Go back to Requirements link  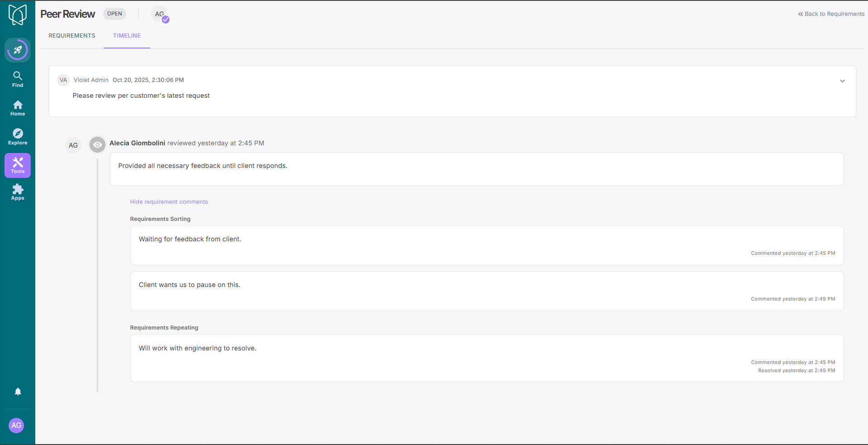831,14
